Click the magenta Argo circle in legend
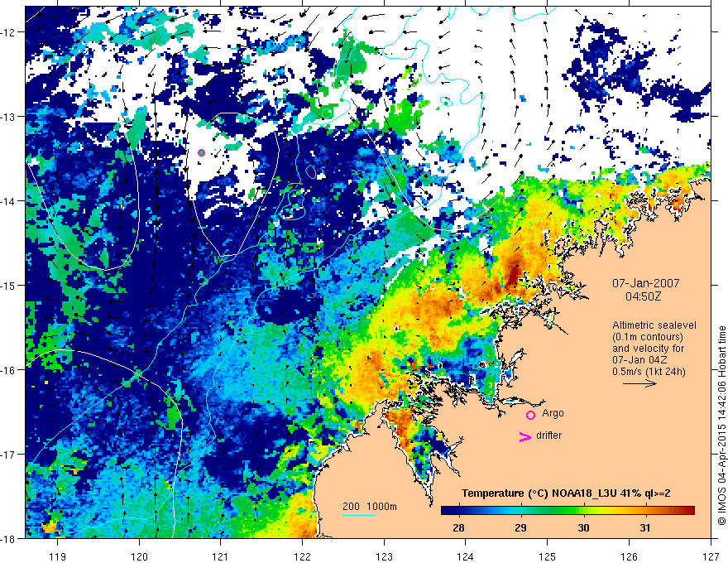This screenshot has height=563, width=728. tap(530, 415)
